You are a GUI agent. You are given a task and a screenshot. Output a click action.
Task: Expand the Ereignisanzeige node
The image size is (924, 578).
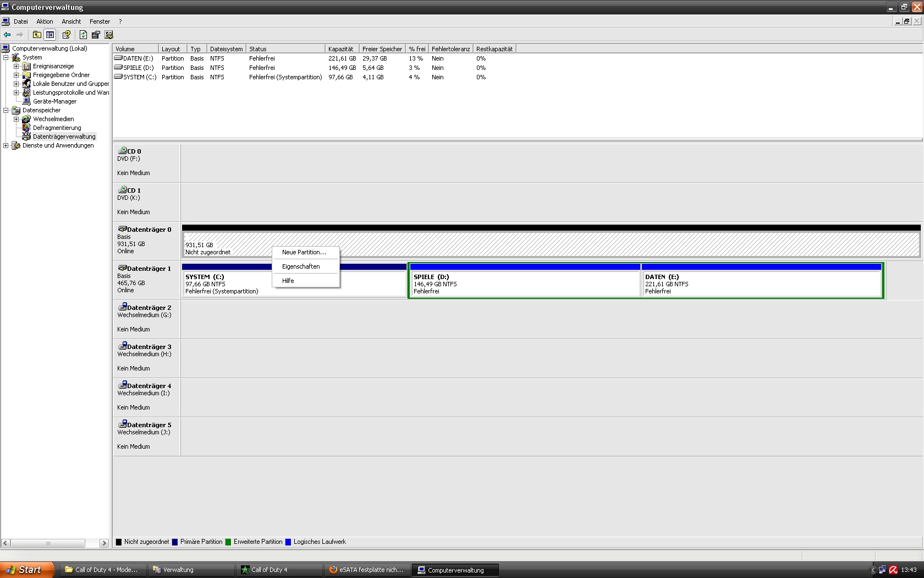16,66
